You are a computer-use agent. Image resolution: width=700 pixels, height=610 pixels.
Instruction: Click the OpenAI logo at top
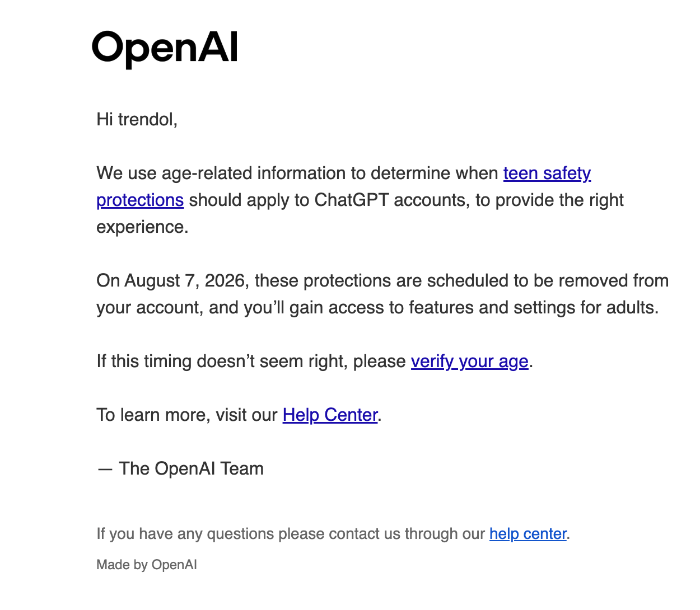(165, 49)
